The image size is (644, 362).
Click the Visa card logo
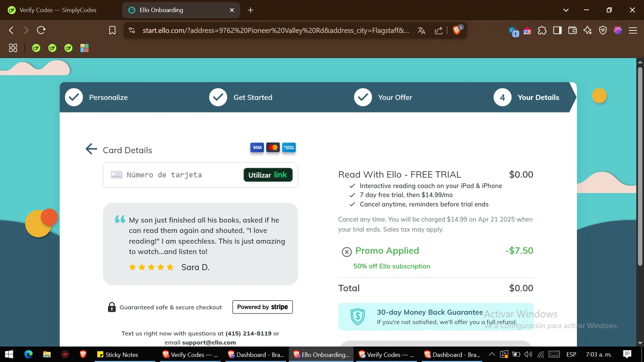pyautogui.click(x=257, y=148)
